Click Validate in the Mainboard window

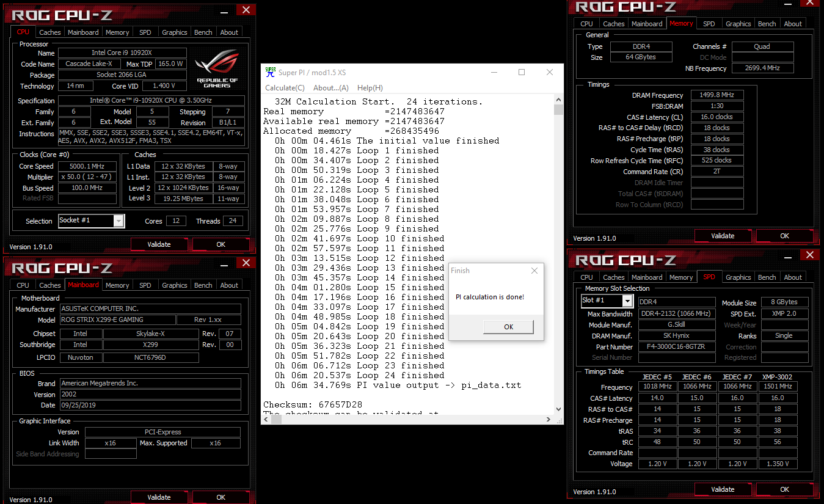[x=159, y=497]
